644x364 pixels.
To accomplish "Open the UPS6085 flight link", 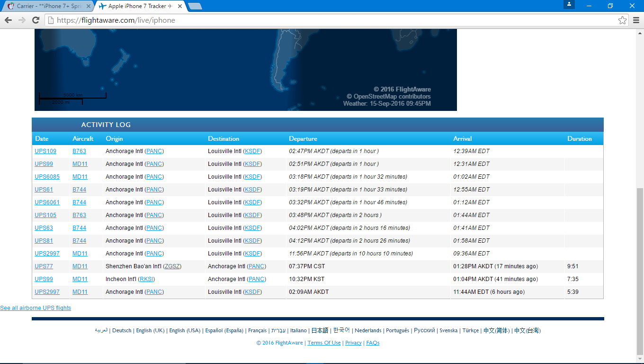I will pyautogui.click(x=47, y=177).
